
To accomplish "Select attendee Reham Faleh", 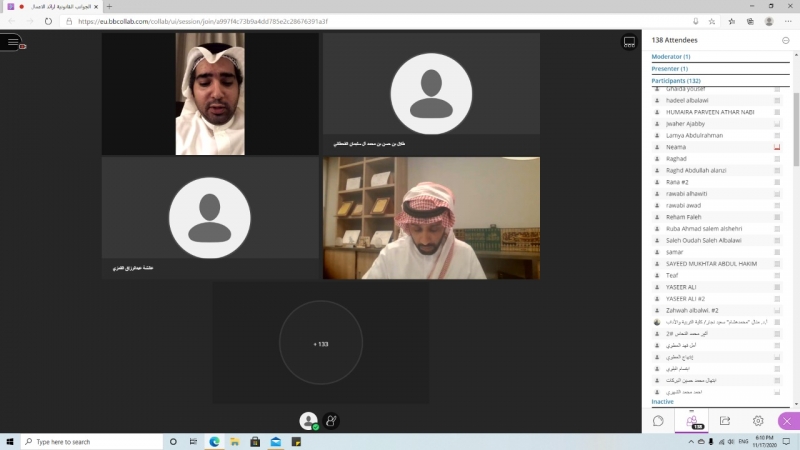I will (x=683, y=217).
